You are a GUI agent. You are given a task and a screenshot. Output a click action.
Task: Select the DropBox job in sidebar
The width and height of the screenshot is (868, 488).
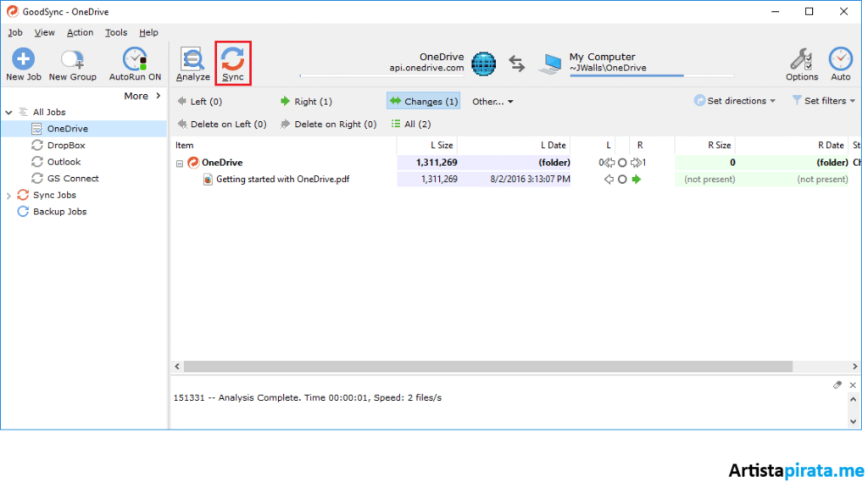65,146
